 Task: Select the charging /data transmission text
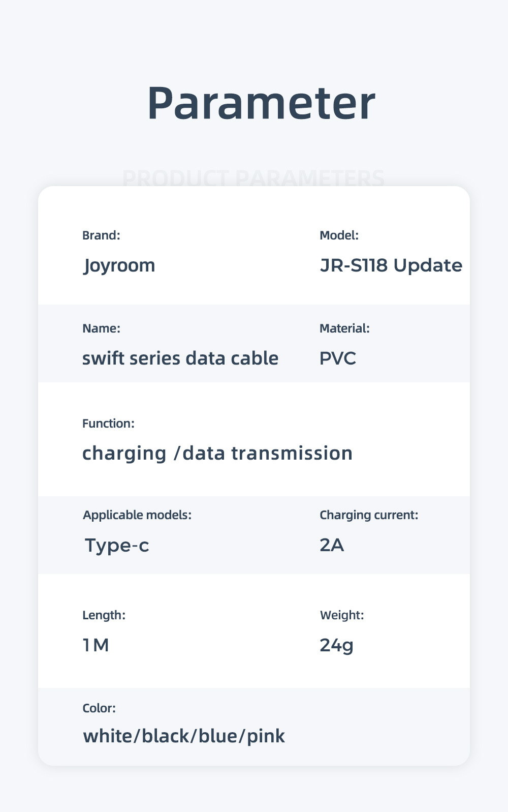[x=217, y=453]
